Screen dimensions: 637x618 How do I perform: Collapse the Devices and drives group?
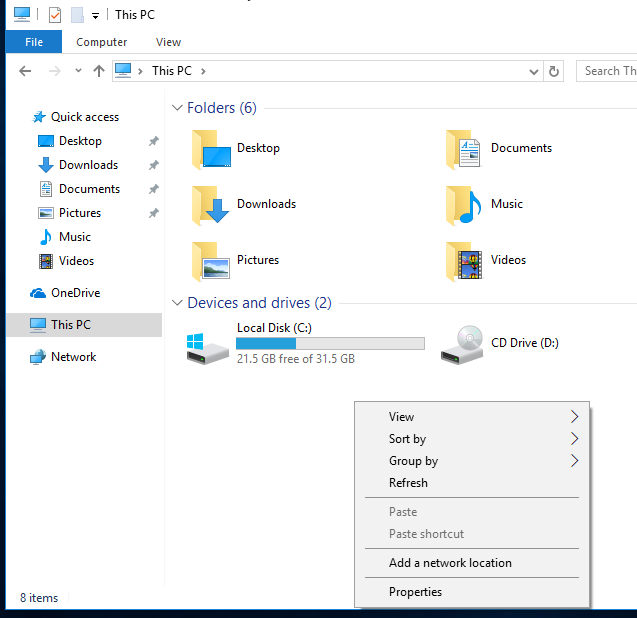[177, 303]
